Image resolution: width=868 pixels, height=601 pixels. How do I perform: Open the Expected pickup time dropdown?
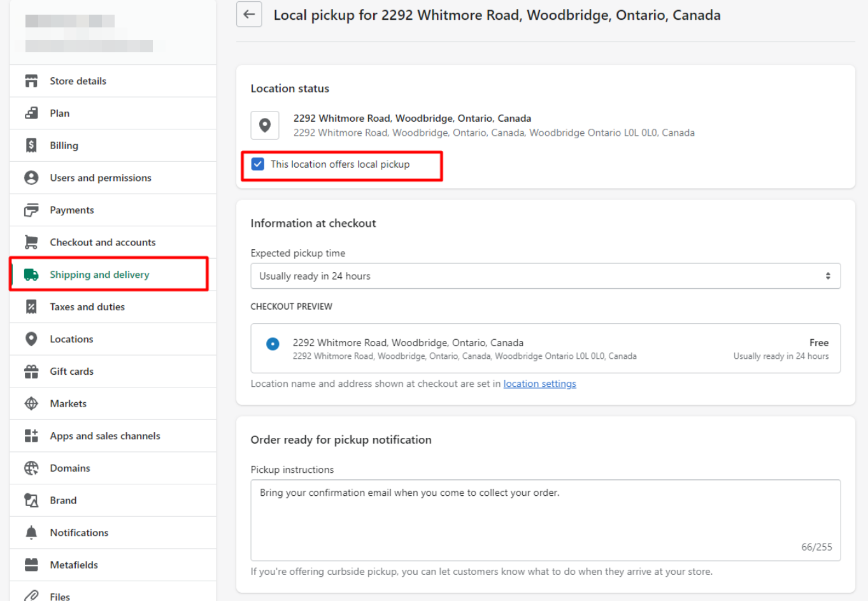(544, 276)
